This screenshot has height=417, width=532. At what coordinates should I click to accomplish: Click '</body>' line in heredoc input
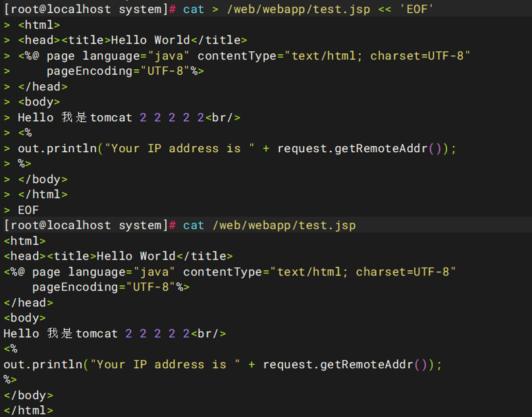(43, 179)
